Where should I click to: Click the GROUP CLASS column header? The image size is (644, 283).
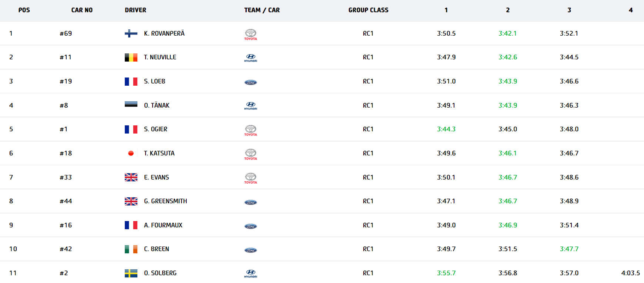click(x=368, y=10)
